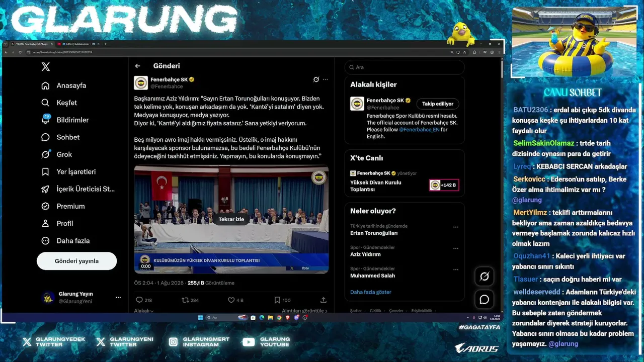644x362 pixels.
Task: Open the Premium page
Action: 63,206
